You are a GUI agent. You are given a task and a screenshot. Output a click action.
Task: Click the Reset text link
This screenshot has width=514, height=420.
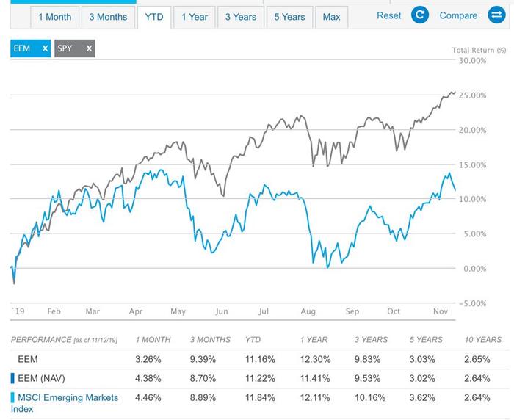388,15
